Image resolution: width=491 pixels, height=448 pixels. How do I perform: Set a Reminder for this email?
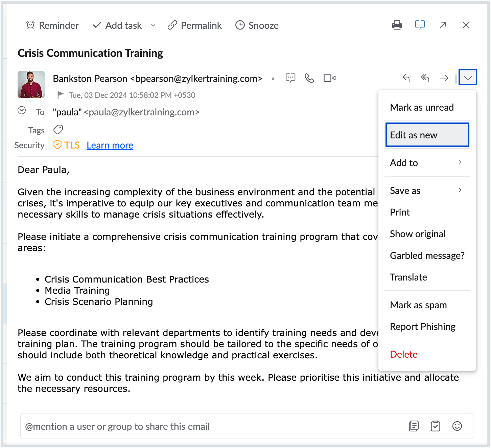(x=52, y=25)
